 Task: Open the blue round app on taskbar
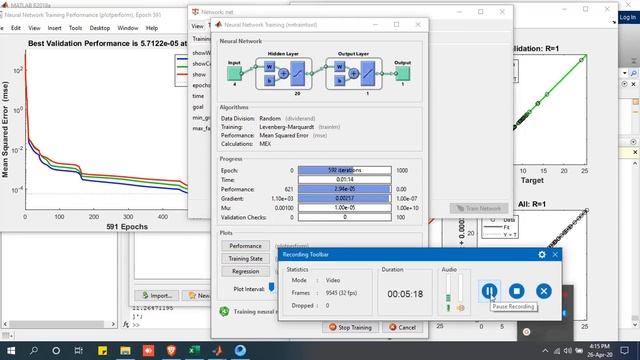(x=240, y=351)
